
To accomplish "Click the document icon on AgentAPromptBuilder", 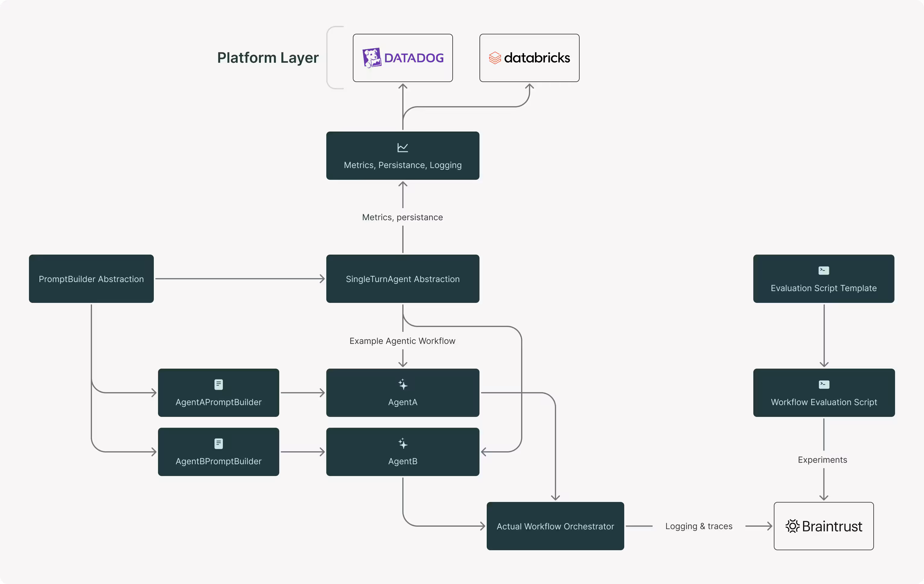I will pos(218,385).
